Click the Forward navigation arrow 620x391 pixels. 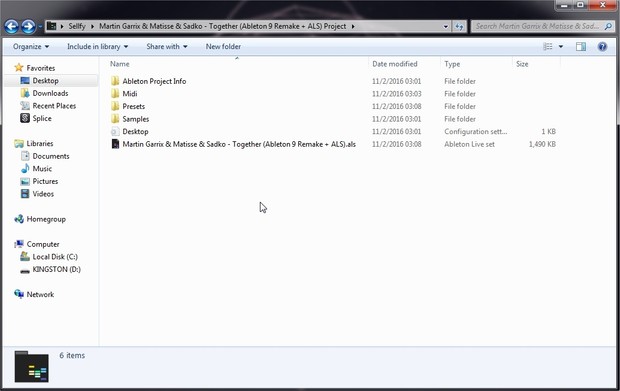[28, 26]
